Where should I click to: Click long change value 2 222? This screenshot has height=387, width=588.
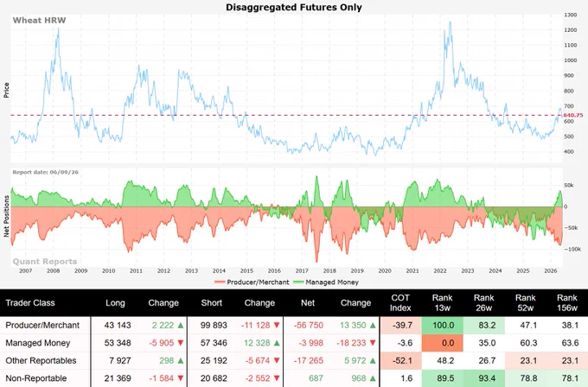coord(163,325)
